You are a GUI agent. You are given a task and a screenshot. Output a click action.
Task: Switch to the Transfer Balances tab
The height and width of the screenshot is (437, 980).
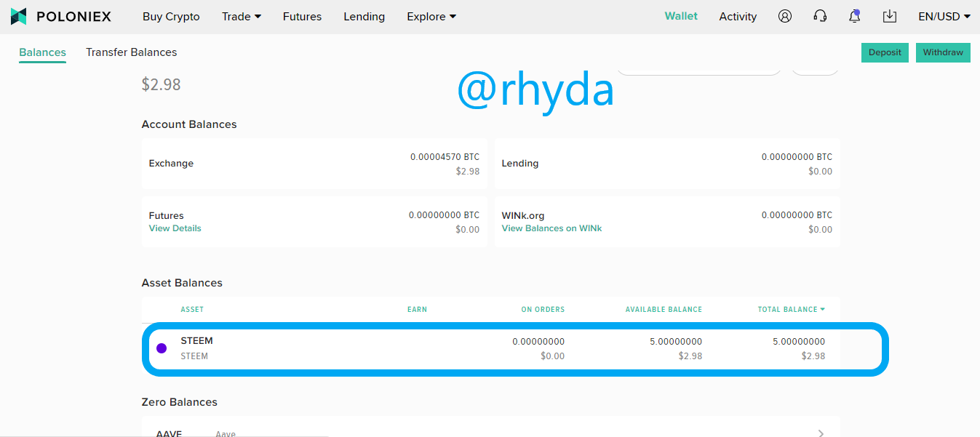point(131,52)
